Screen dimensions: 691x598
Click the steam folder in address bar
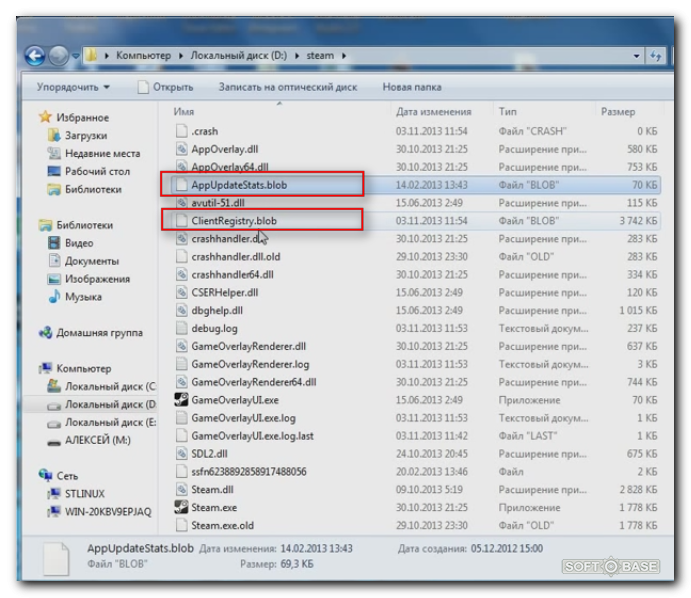(320, 56)
